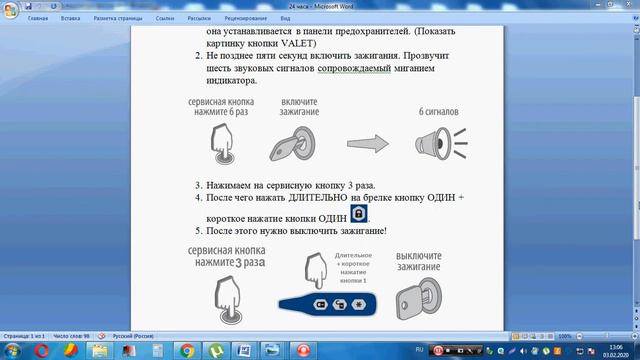
Task: Click the recorder pause button in tray
Action: [438, 351]
